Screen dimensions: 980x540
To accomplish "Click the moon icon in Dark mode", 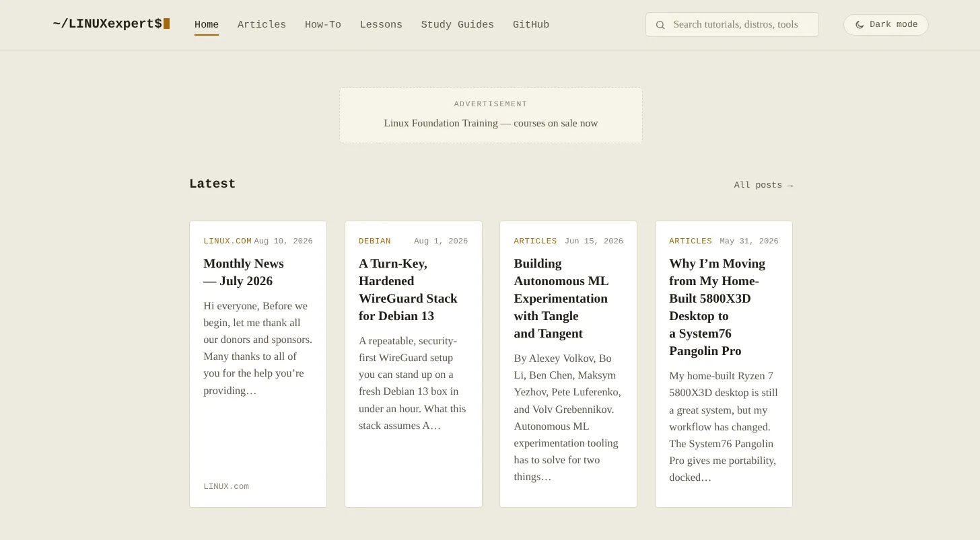I will coord(860,25).
